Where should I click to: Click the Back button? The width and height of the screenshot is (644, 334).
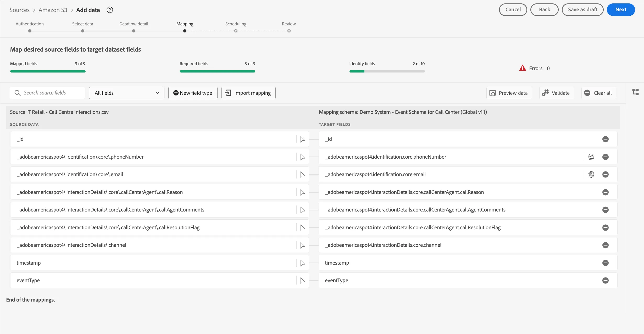tap(545, 10)
